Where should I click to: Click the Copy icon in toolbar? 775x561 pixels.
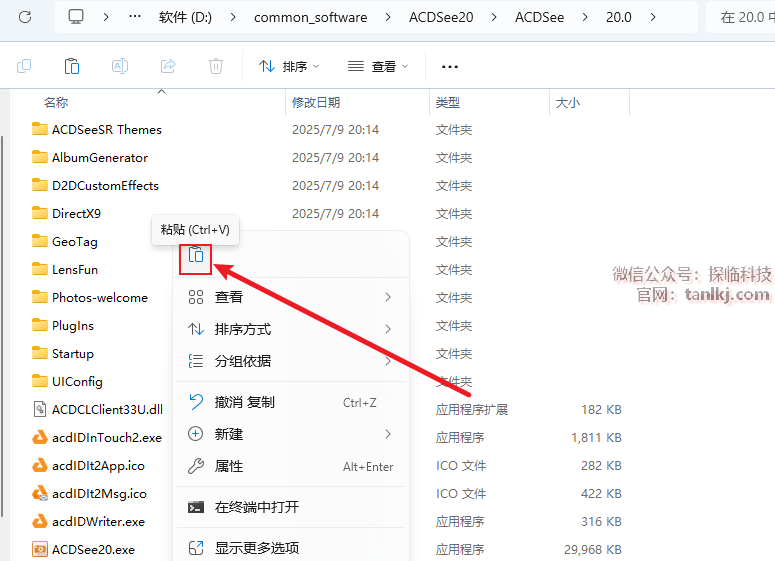24,66
